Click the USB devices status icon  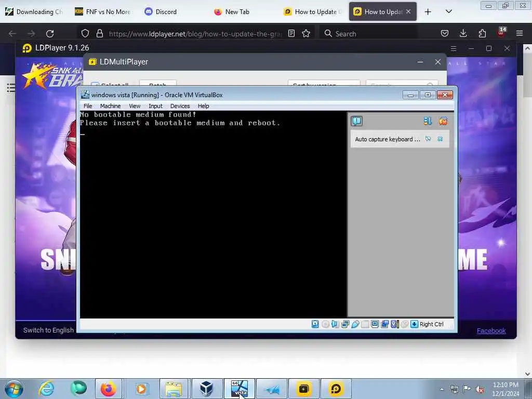click(355, 324)
